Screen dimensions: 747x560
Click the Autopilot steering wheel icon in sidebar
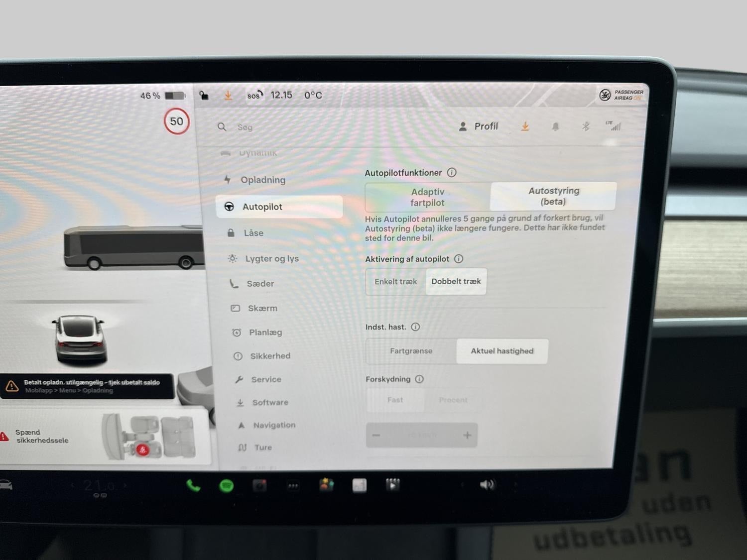coord(230,207)
